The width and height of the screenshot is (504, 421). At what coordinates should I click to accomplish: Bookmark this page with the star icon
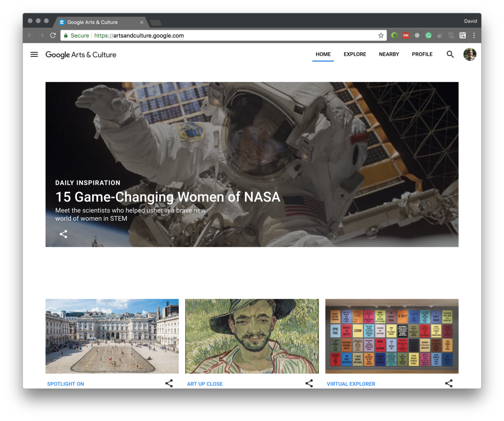point(381,36)
